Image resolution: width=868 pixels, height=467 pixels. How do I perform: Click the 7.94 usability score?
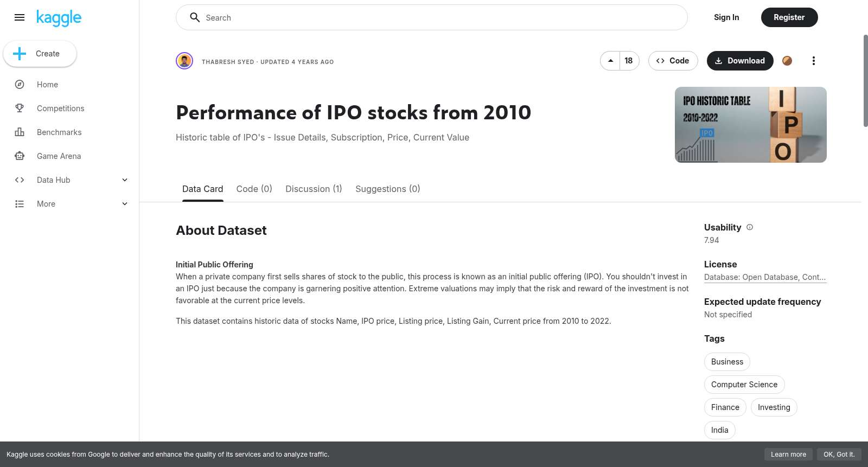[x=711, y=240]
